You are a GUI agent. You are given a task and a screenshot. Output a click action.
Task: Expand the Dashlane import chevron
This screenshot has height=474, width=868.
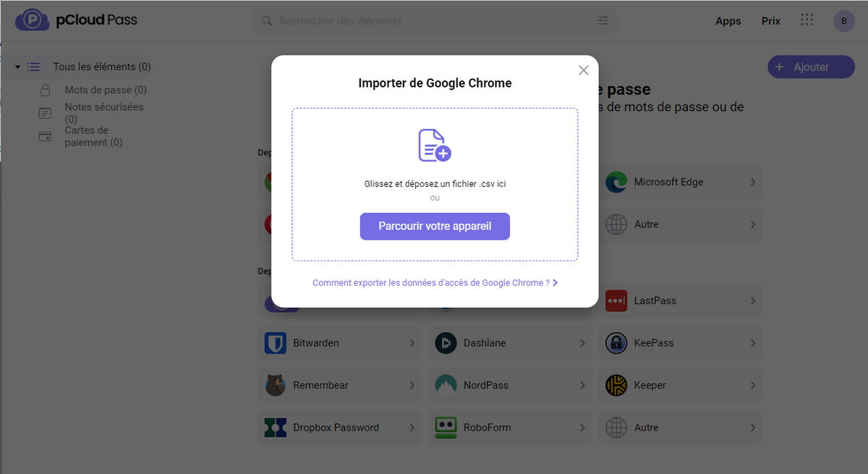click(582, 343)
